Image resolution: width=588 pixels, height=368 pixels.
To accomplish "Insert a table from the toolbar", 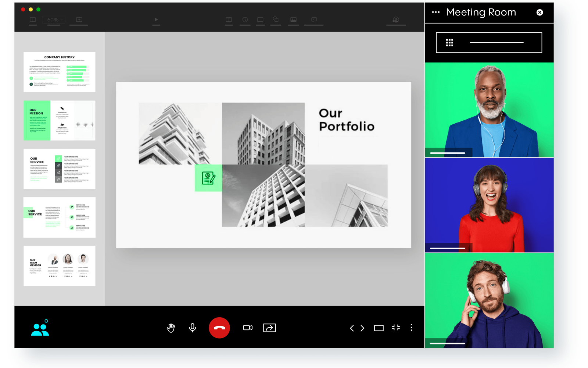I will coord(229,20).
